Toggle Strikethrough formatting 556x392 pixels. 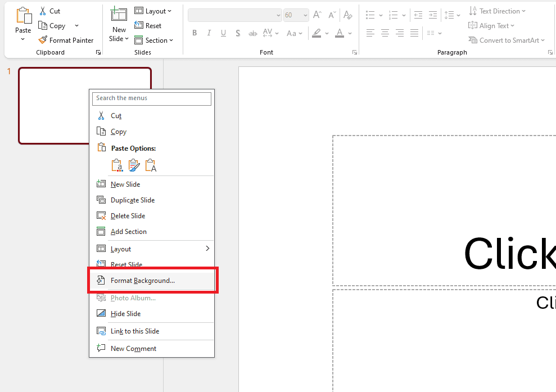pos(252,33)
